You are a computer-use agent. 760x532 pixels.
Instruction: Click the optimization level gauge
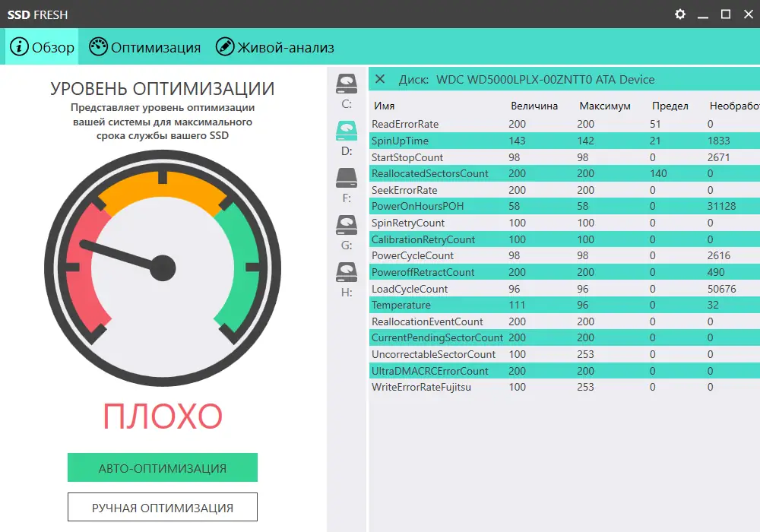(163, 268)
